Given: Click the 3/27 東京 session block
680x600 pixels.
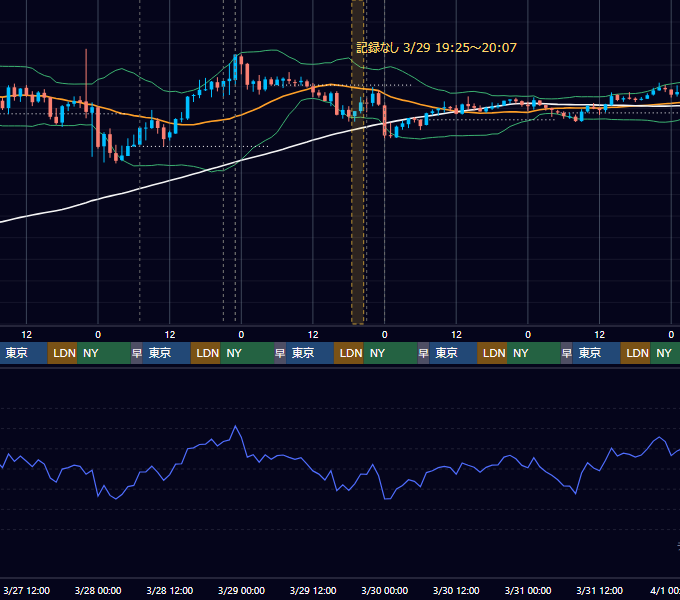Looking at the screenshot, I should [x=23, y=353].
